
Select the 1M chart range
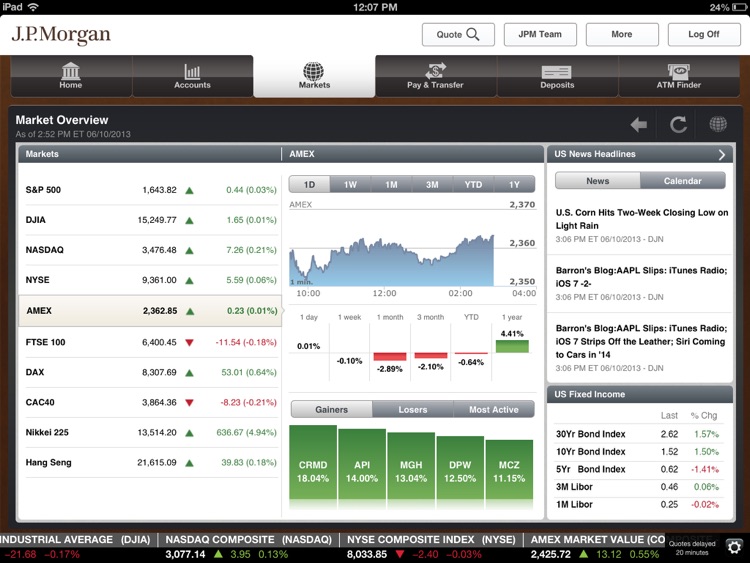(x=391, y=185)
